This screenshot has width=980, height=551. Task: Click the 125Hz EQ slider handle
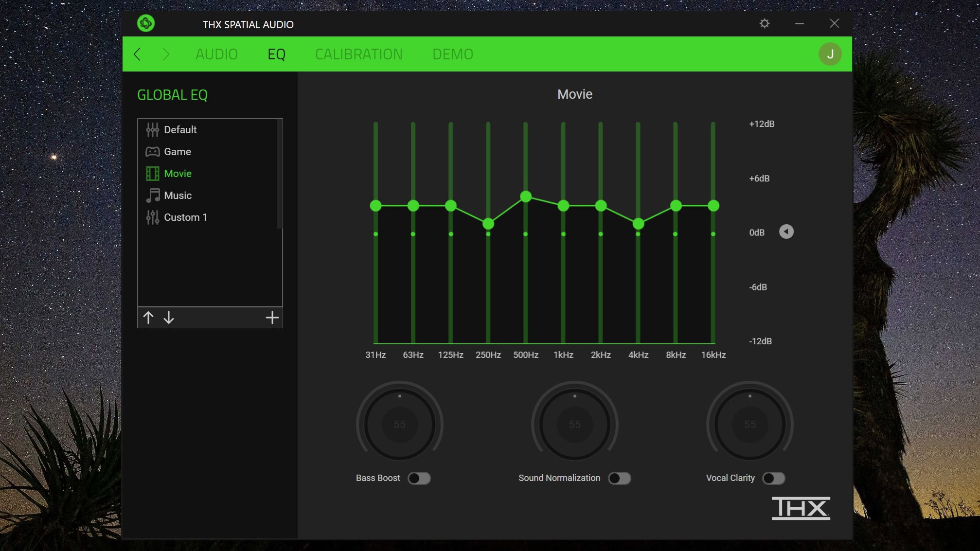(x=451, y=206)
